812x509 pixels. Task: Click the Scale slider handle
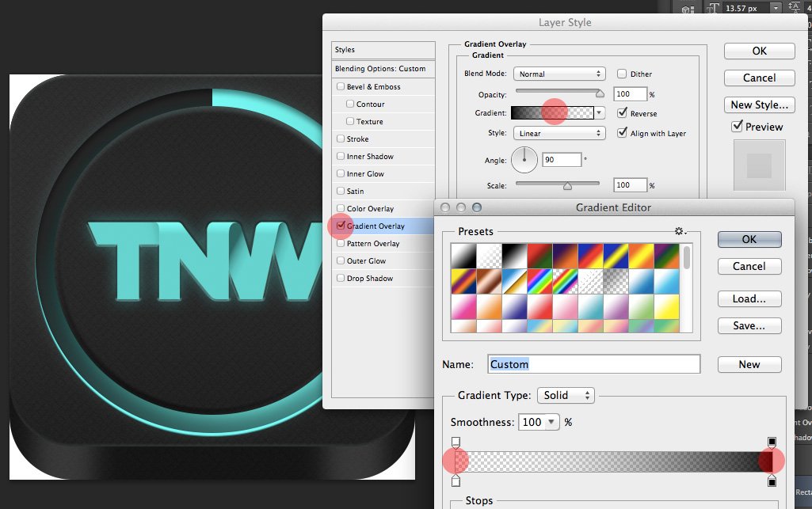pos(567,186)
